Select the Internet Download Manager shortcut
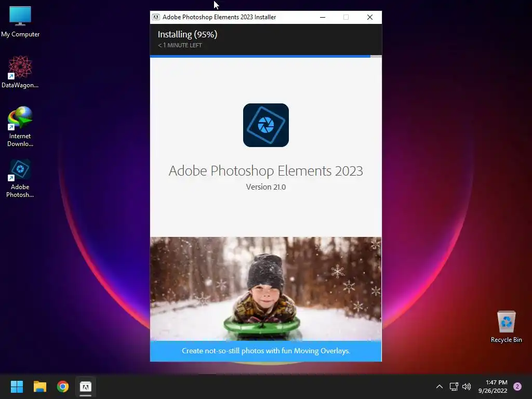Image resolution: width=532 pixels, height=399 pixels. point(20,127)
